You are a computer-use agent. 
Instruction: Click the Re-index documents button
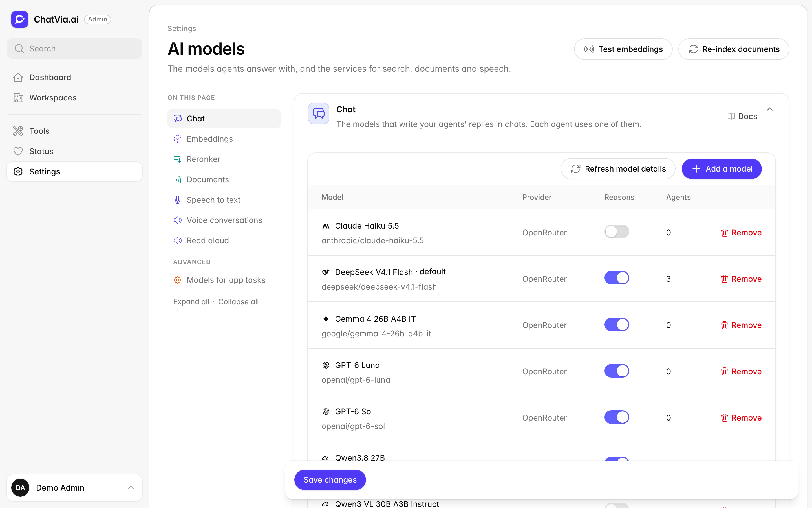(x=734, y=49)
